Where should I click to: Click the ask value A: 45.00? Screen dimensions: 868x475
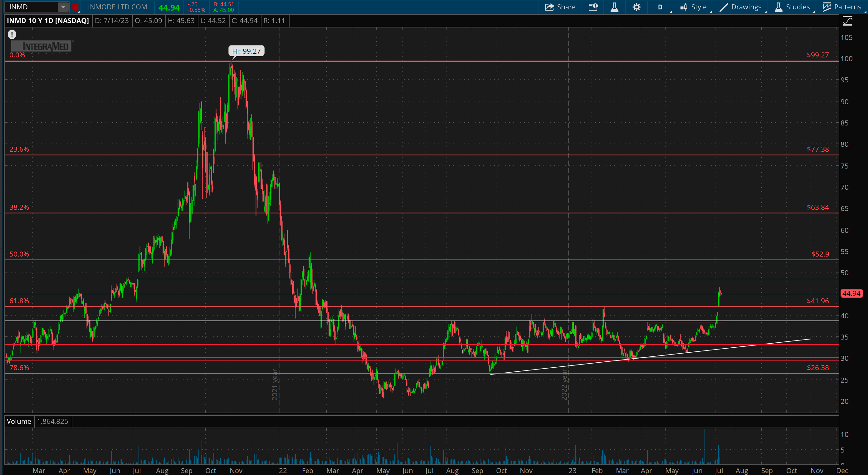point(224,10)
